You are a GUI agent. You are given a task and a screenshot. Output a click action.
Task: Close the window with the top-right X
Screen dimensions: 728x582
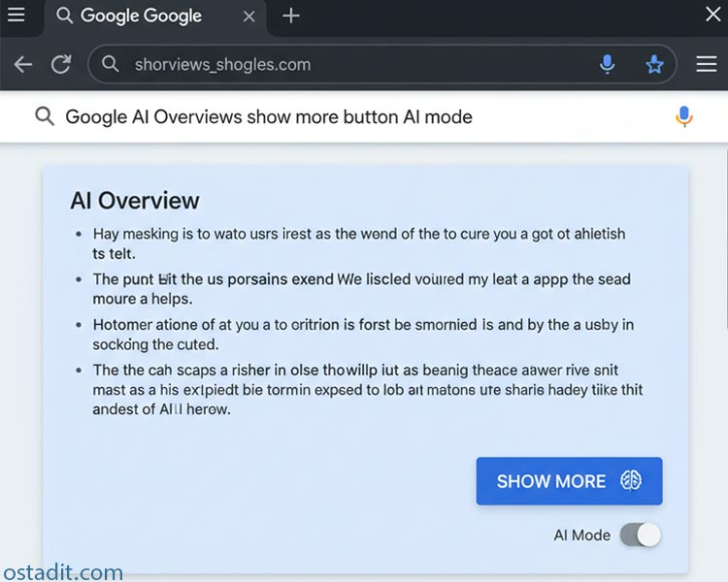pos(712,14)
